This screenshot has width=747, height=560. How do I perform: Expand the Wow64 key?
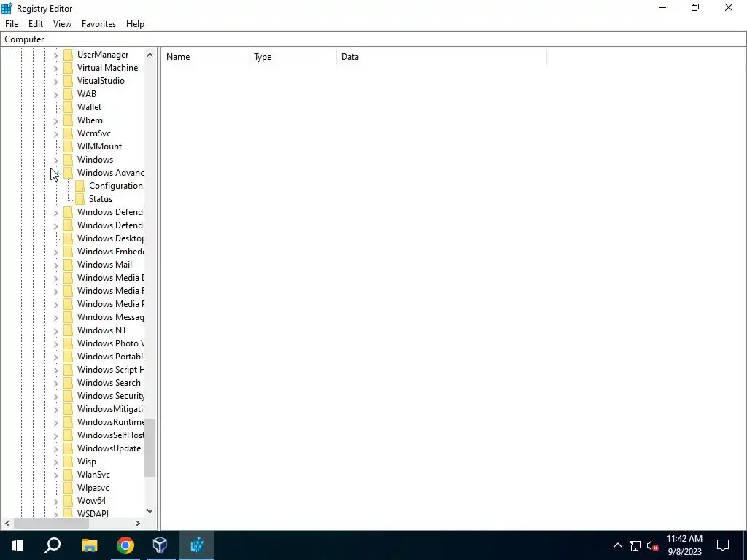(x=55, y=501)
